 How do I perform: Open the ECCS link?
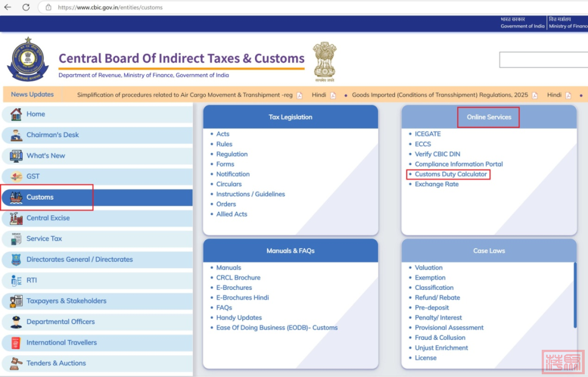(x=422, y=144)
